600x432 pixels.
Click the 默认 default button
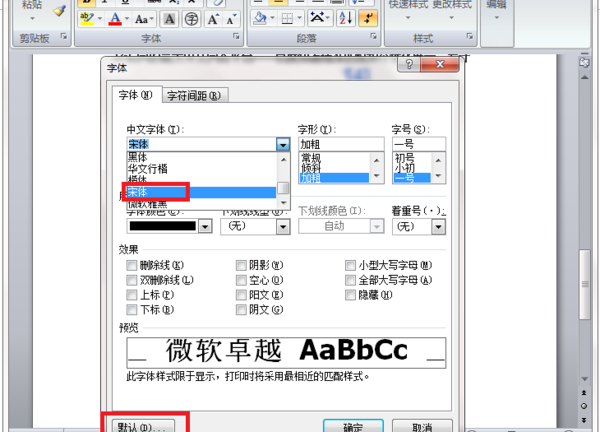coord(143,426)
